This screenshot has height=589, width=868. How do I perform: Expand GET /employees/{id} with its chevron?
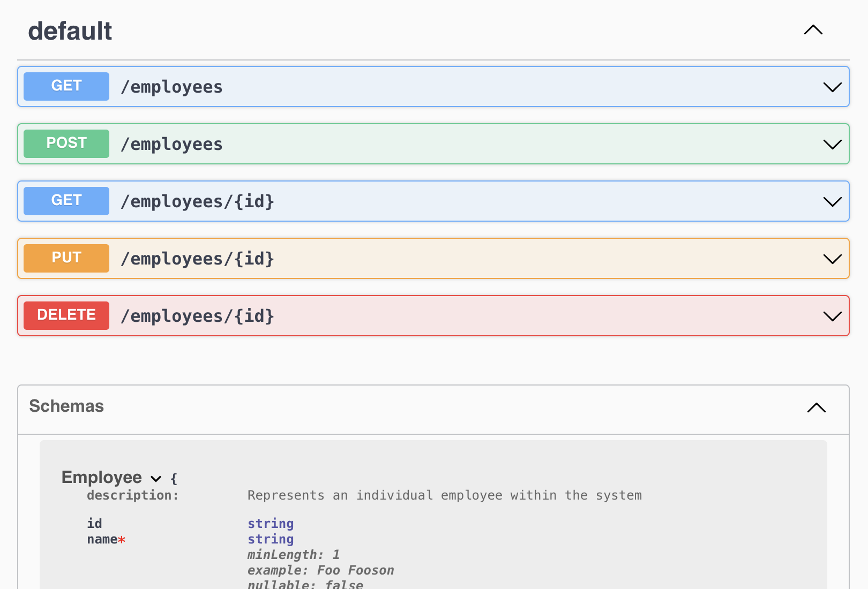pyautogui.click(x=832, y=202)
